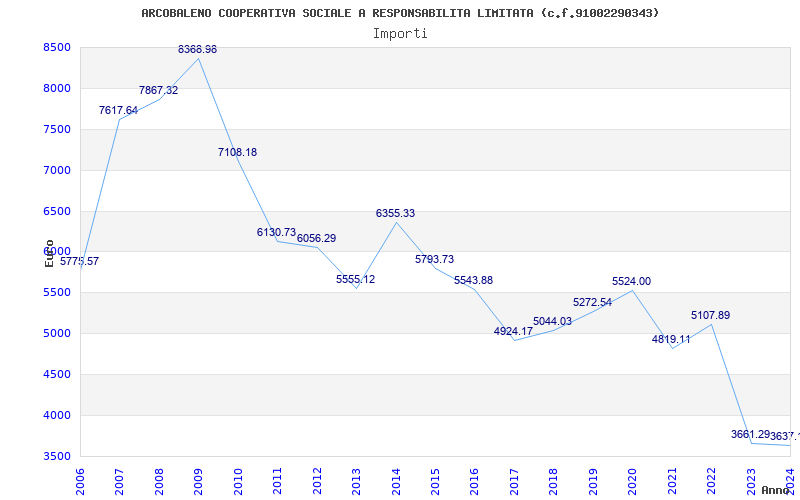The height and width of the screenshot is (500, 800).
Task: Click the data label 5044.03
Action: 553,321
